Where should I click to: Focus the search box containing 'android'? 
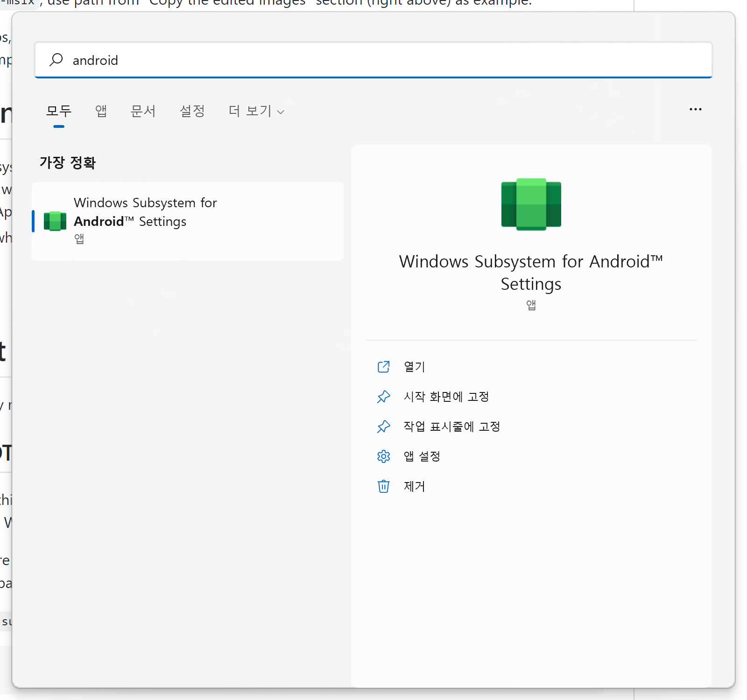(373, 60)
